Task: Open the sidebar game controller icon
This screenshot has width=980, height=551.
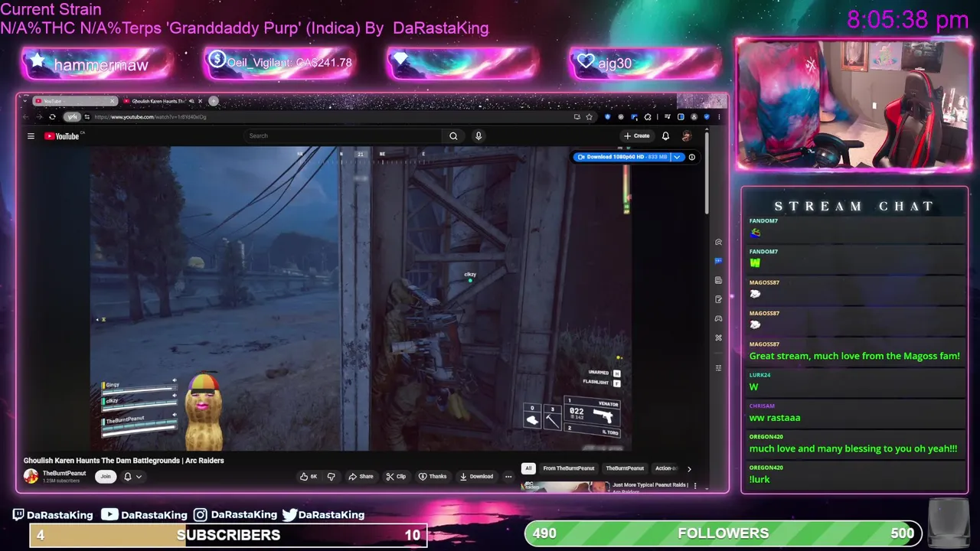Action: pyautogui.click(x=718, y=318)
